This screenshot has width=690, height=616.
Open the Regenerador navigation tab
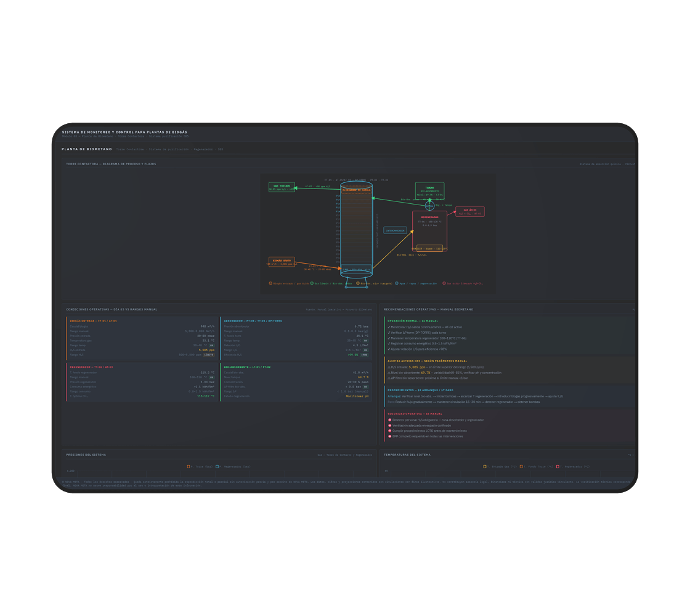[203, 149]
